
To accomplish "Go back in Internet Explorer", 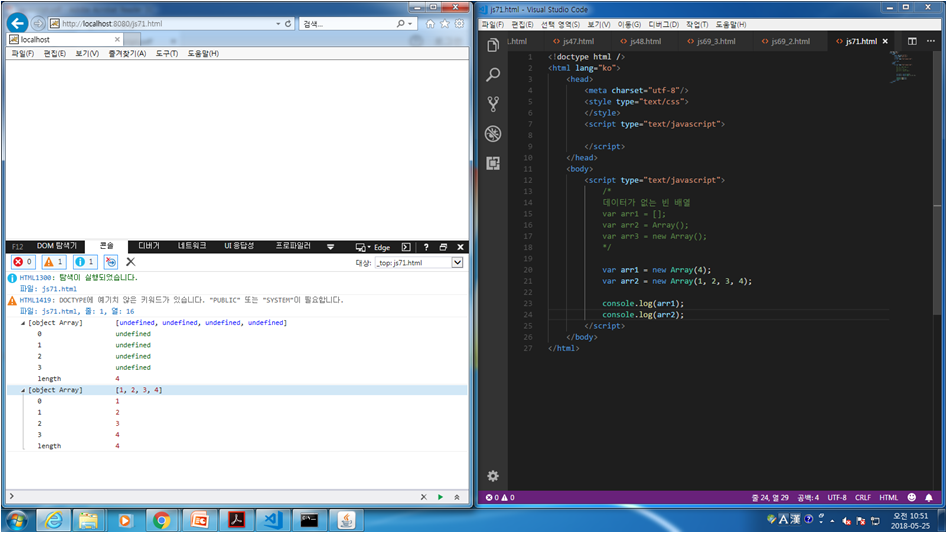I will (18, 24).
